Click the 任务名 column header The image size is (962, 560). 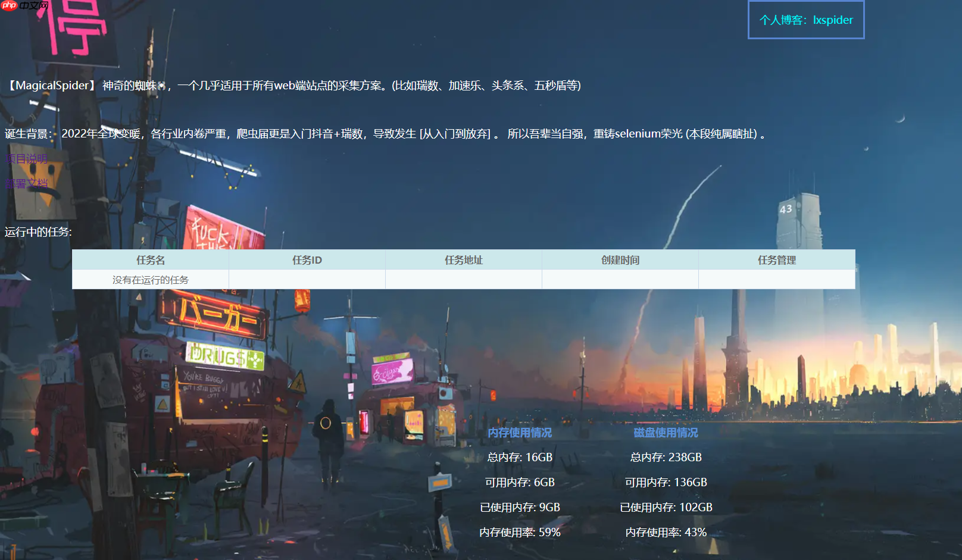[x=151, y=260]
